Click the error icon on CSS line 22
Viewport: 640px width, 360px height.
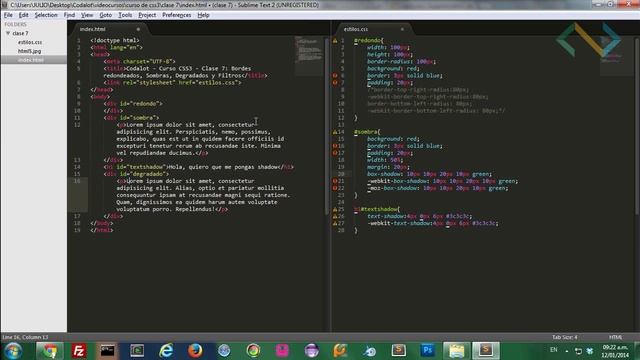point(335,188)
